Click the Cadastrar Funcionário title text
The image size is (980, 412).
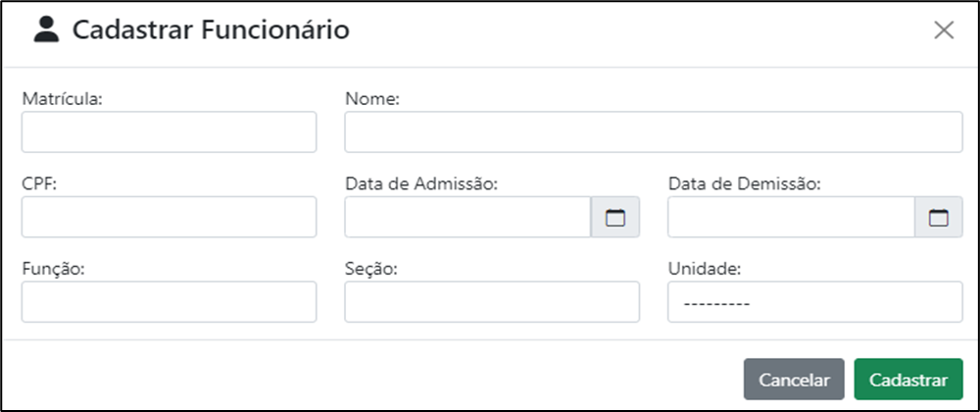coord(211,30)
